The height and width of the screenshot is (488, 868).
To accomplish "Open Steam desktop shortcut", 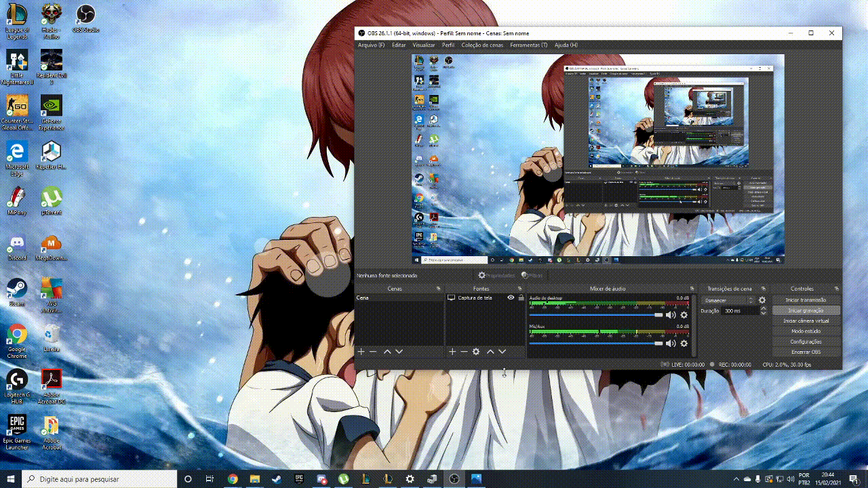I will pos(17,292).
